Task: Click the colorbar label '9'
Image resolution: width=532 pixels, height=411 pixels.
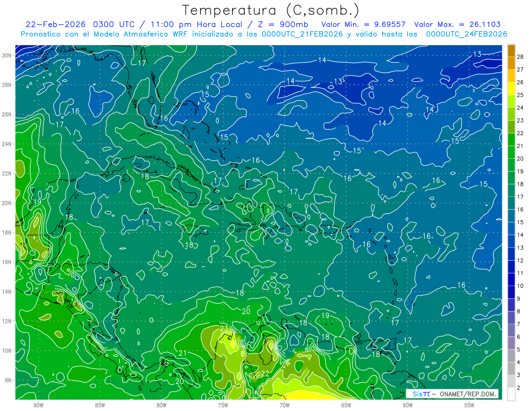Action: (519, 298)
